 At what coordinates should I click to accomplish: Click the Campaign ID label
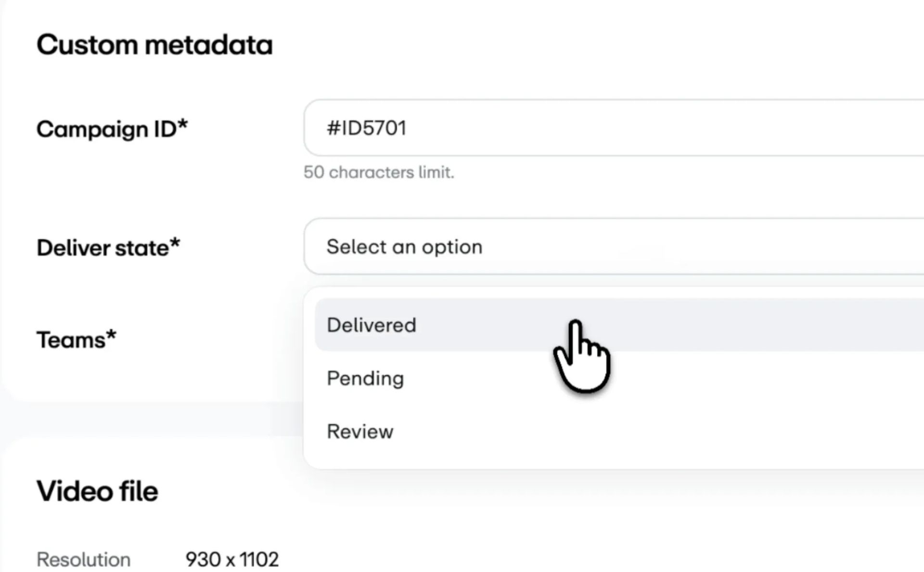point(112,129)
